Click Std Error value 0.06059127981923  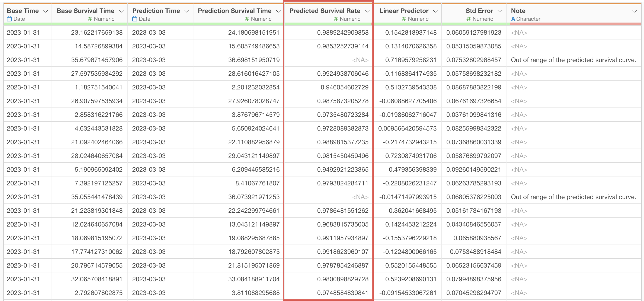474,33
